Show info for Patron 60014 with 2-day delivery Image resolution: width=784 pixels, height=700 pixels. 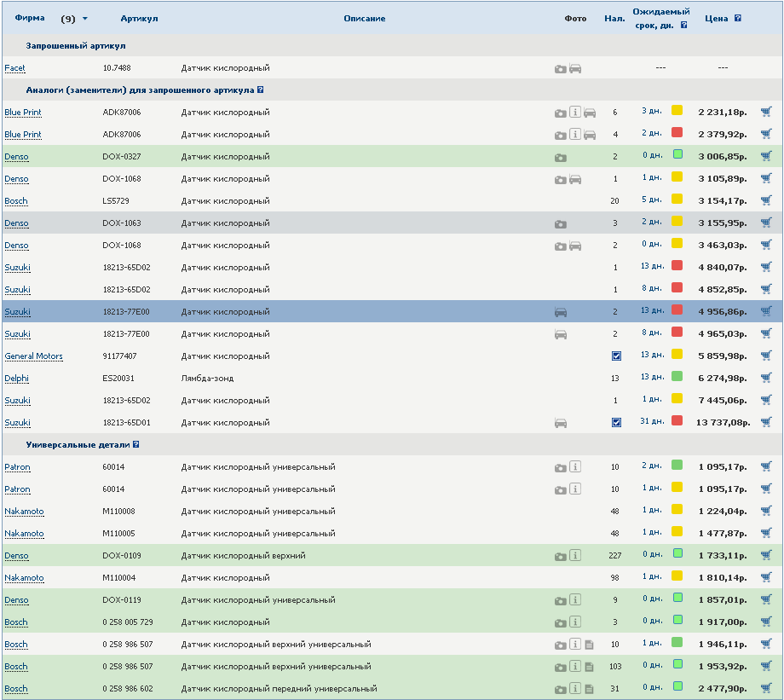[575, 467]
